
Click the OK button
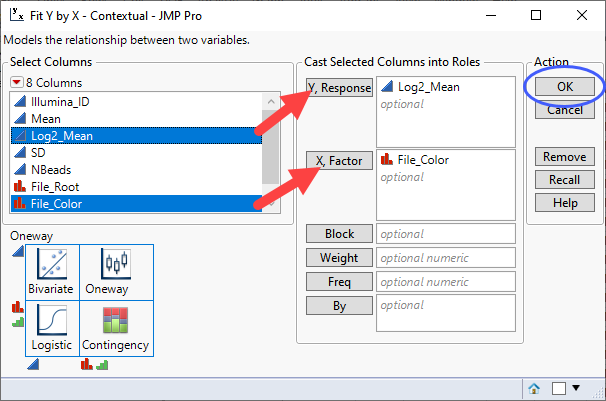pyautogui.click(x=565, y=87)
